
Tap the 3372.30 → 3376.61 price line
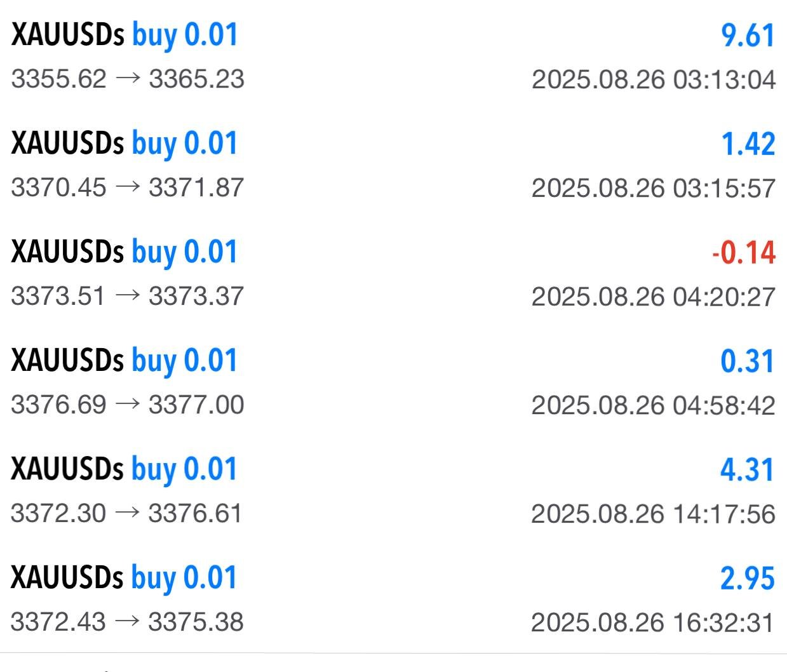click(x=127, y=514)
